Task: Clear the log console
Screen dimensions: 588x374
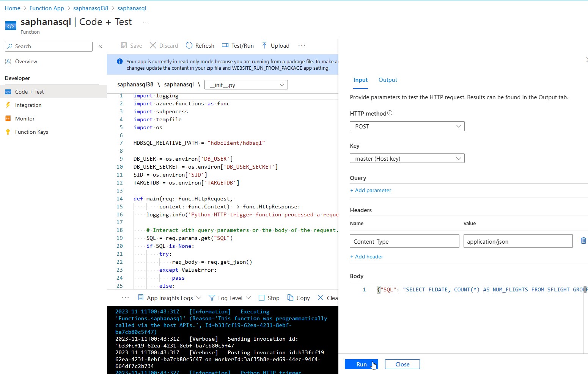Action: pos(328,298)
